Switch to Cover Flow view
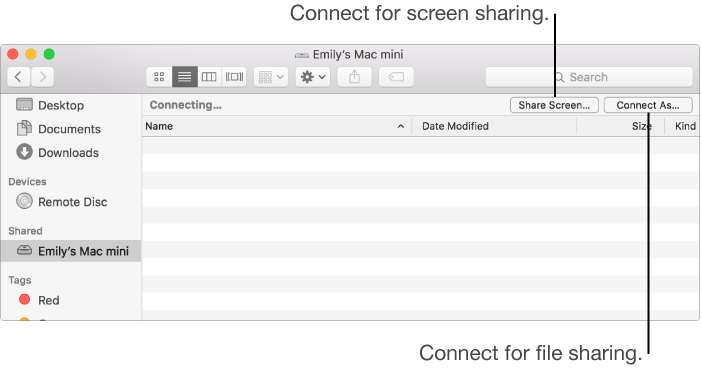The height and width of the screenshot is (372, 702). (234, 77)
